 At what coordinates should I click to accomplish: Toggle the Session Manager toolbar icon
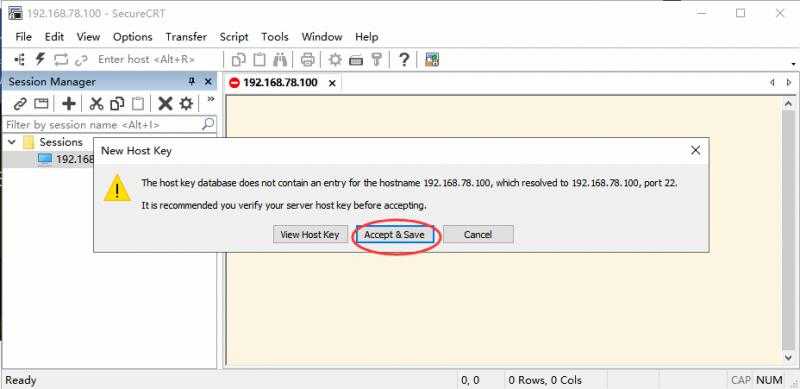coord(20,60)
